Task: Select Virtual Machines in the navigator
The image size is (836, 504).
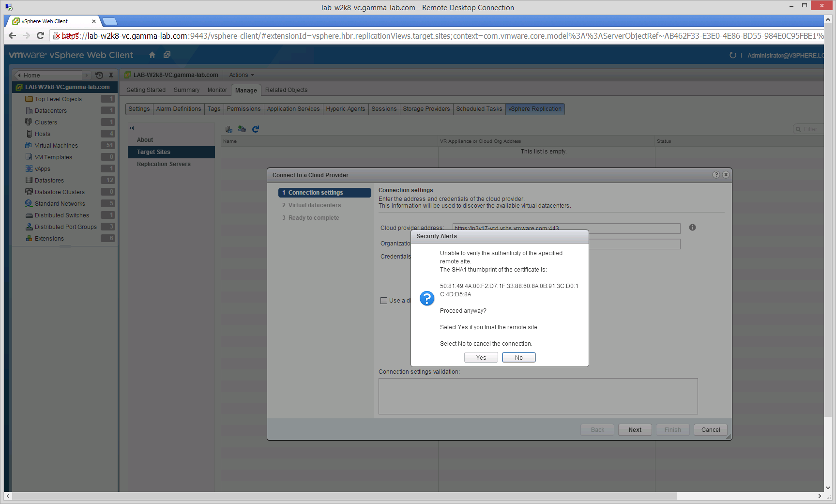Action: (x=56, y=146)
